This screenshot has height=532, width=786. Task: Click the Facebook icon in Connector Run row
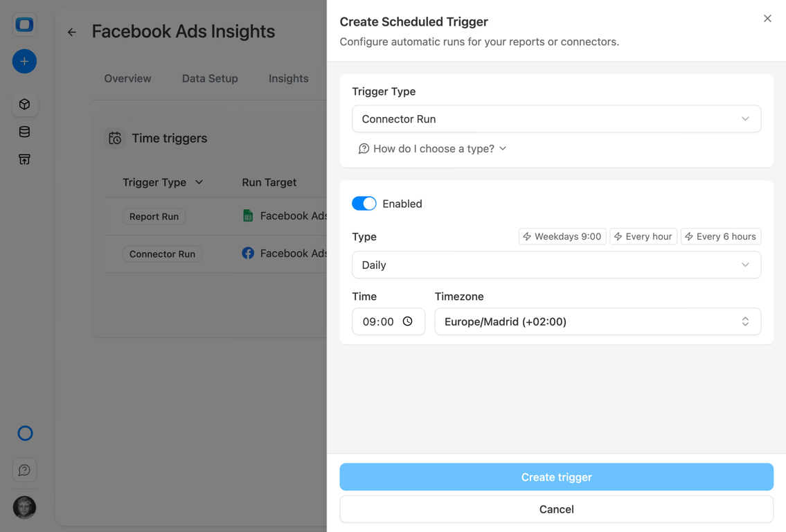248,254
